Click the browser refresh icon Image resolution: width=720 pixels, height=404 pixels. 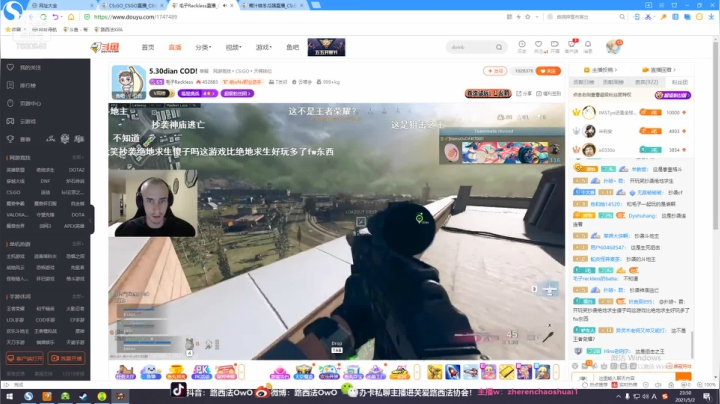[x=43, y=17]
